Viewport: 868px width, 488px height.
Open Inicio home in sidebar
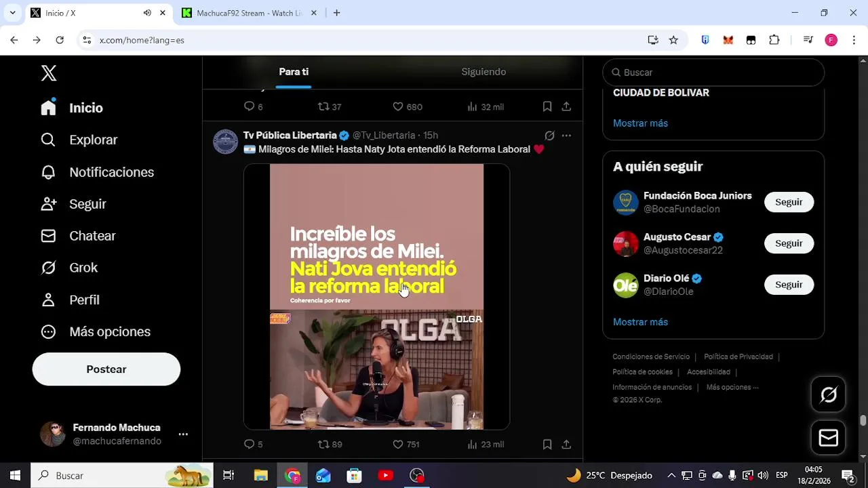click(x=72, y=108)
